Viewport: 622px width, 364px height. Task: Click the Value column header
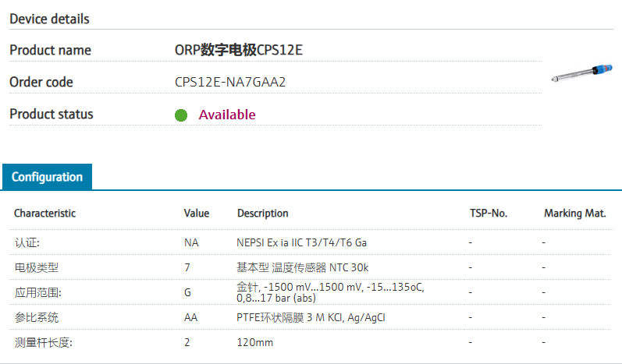[197, 213]
